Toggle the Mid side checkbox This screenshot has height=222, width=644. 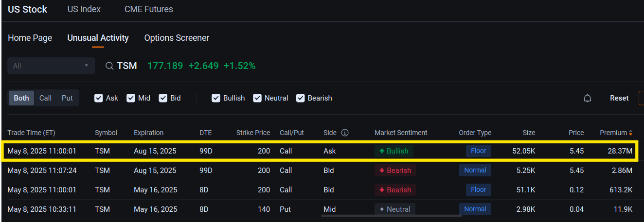click(131, 98)
